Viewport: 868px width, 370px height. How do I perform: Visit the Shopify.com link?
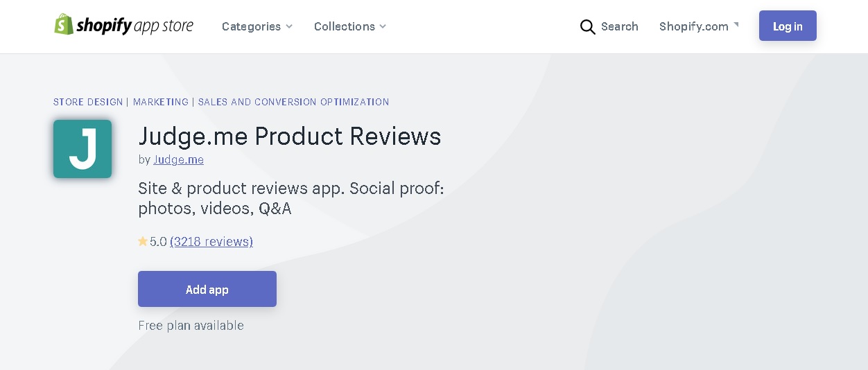click(694, 26)
